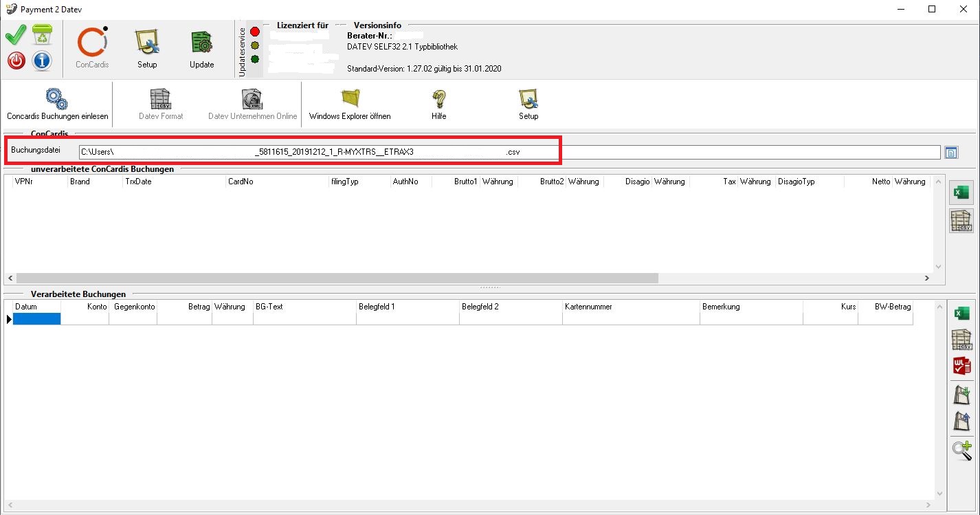Click the AuthNo column header
The width and height of the screenshot is (980, 515).
[411, 182]
